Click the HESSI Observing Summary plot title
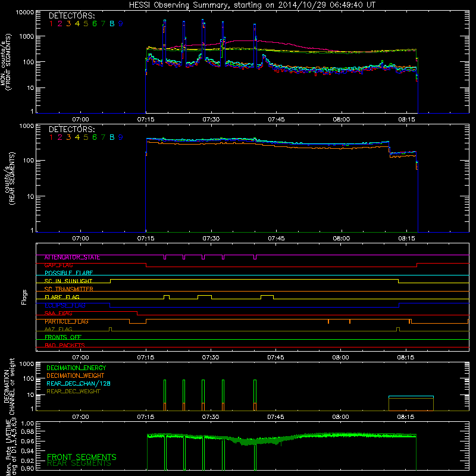This screenshot has height=476, width=476. [x=252, y=5]
